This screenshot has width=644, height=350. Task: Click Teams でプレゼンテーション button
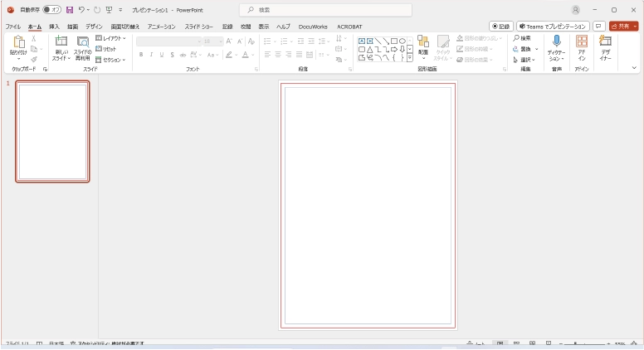pos(553,27)
